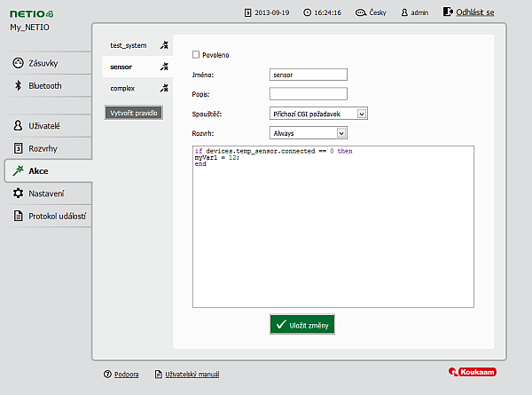532x395 pixels.
Task: Click the calendar date icon in header
Action: click(x=246, y=13)
